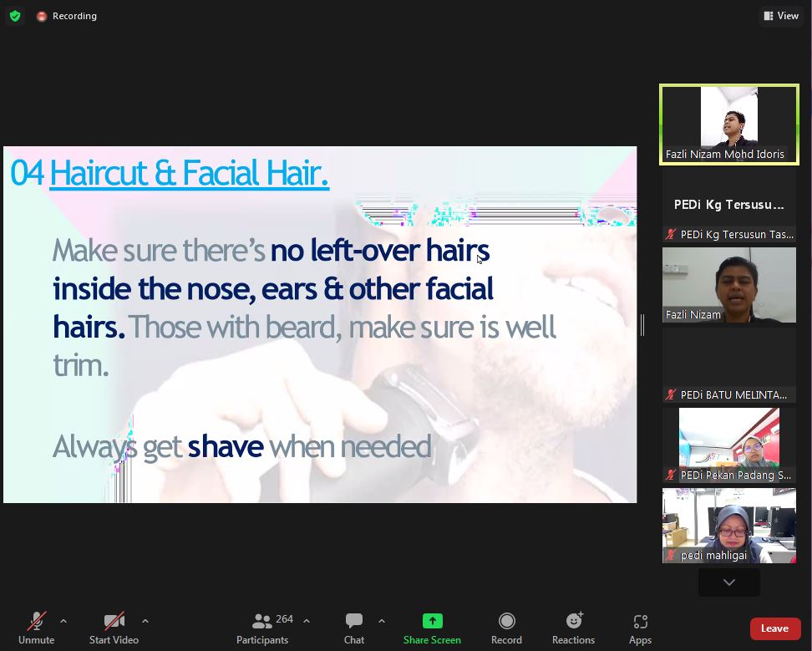
Task: Open the View layout menu
Action: [x=781, y=16]
